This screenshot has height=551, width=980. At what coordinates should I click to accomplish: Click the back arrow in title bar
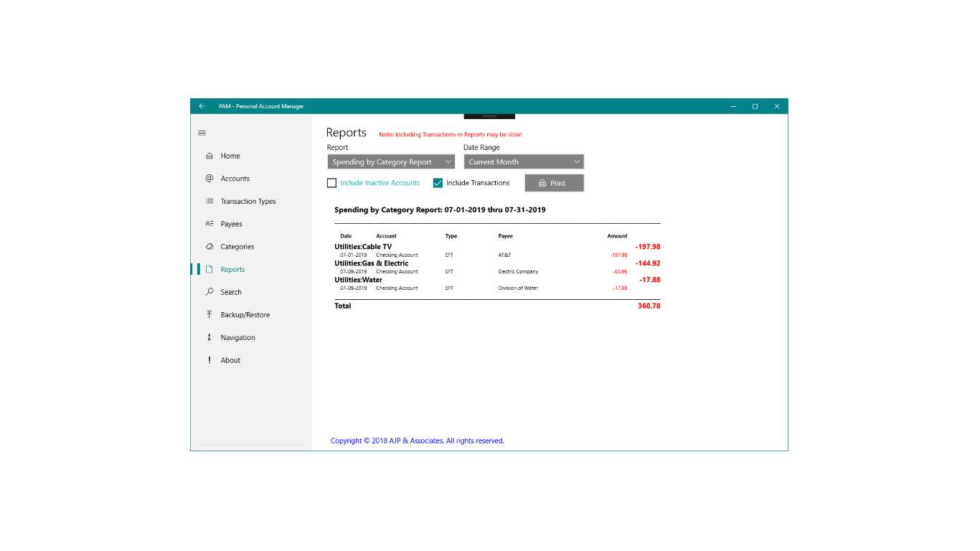coord(202,106)
